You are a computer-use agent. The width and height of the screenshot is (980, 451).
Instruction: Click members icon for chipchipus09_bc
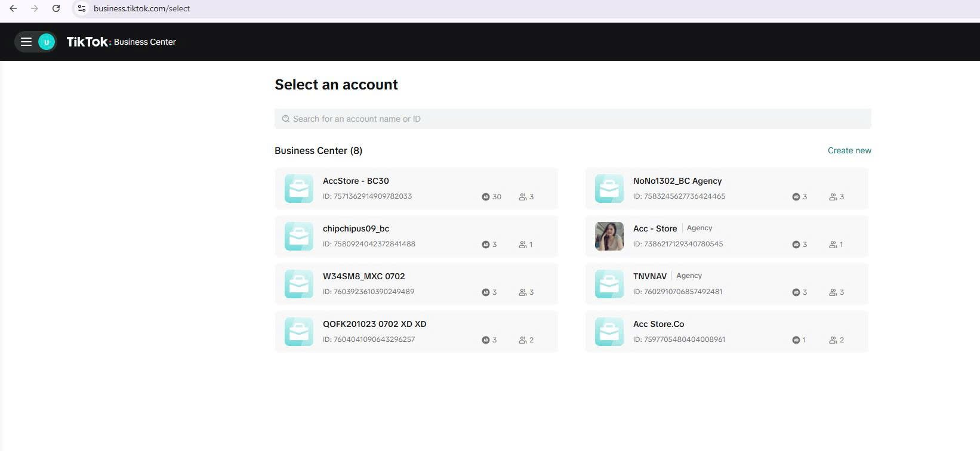[x=523, y=245]
